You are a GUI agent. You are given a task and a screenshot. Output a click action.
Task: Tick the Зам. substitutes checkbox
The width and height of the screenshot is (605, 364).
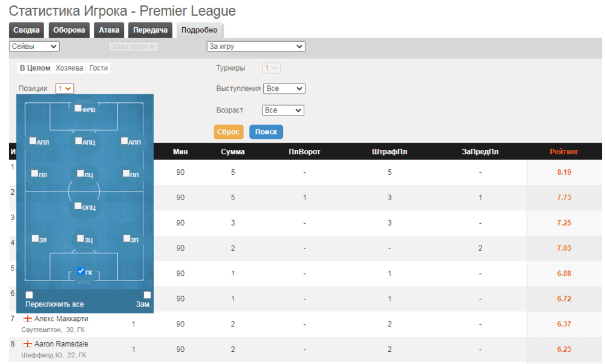click(x=147, y=295)
